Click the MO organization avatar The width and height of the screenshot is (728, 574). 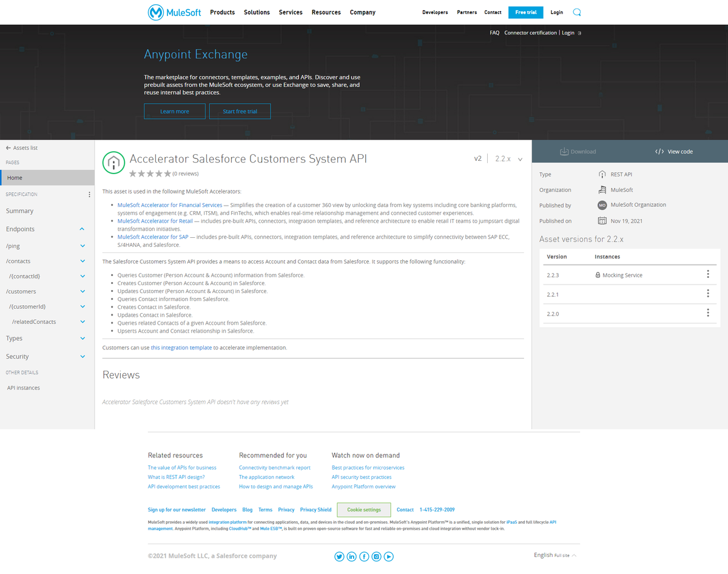pyautogui.click(x=602, y=205)
